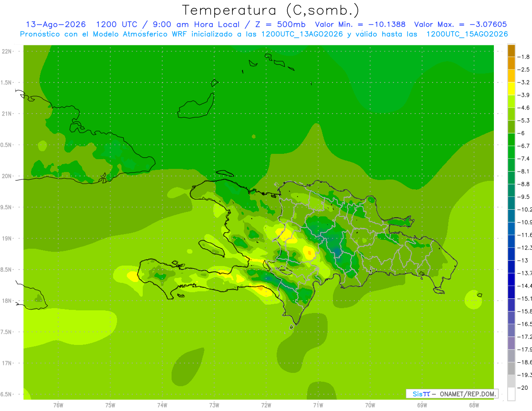Click the "-3.2" color scale label
Viewport: 532px width, 411px height.
[x=524, y=82]
